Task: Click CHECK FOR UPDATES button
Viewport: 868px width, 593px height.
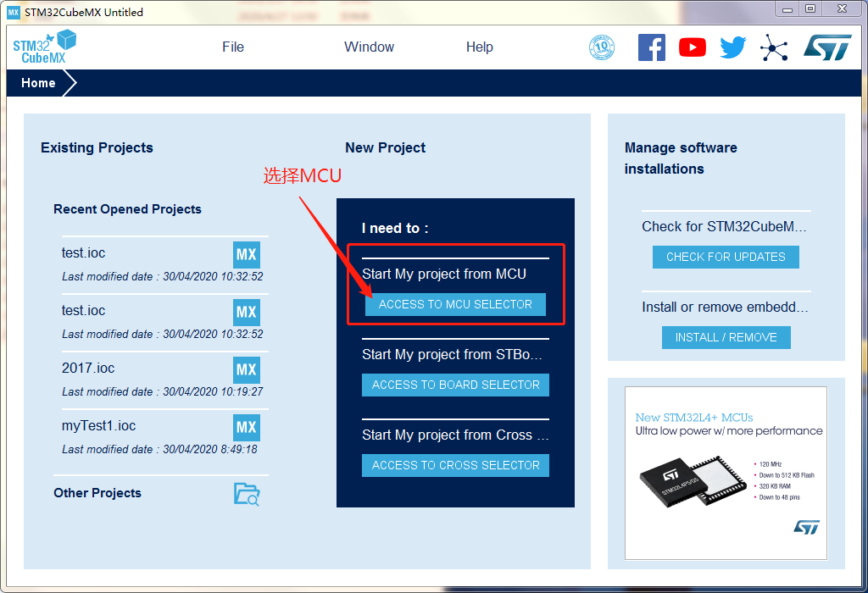Action: (x=726, y=257)
